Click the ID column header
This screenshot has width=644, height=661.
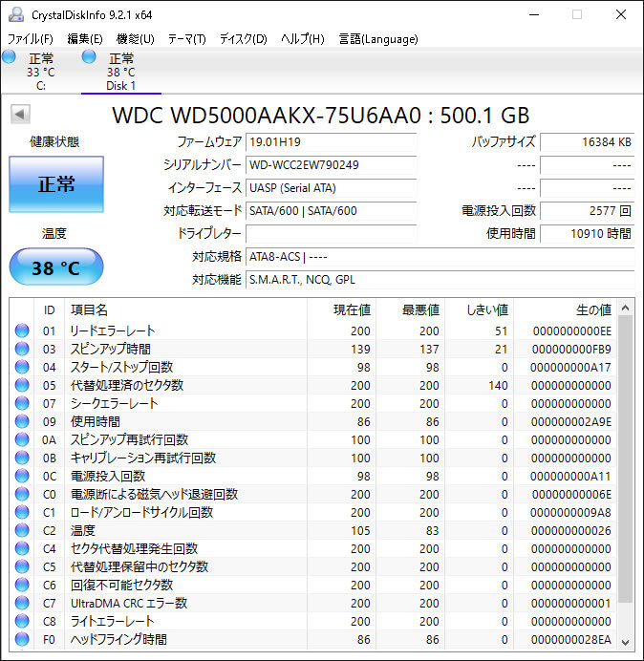[x=50, y=310]
